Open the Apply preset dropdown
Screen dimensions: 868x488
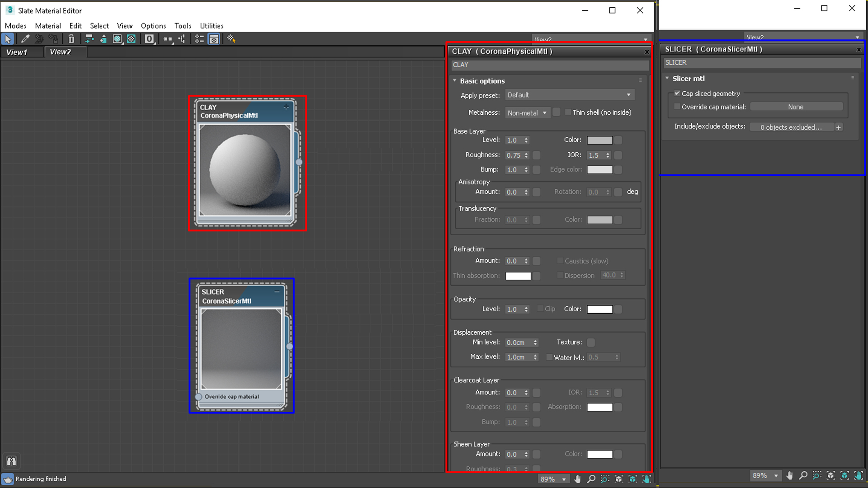click(569, 95)
